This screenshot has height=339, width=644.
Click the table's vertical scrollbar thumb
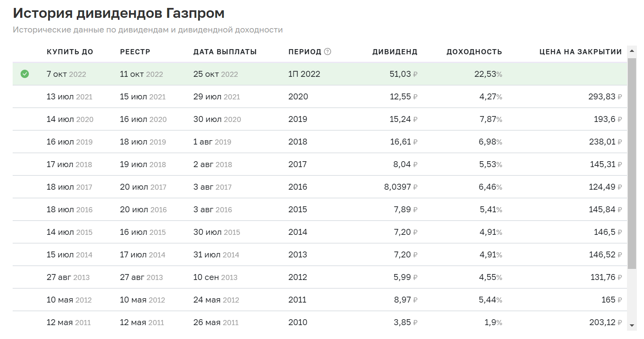tap(632, 164)
